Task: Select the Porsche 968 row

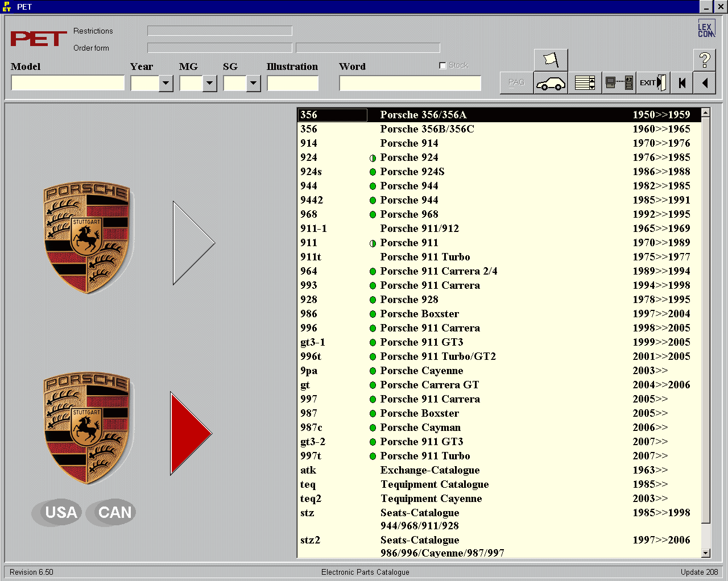Action: [x=499, y=214]
